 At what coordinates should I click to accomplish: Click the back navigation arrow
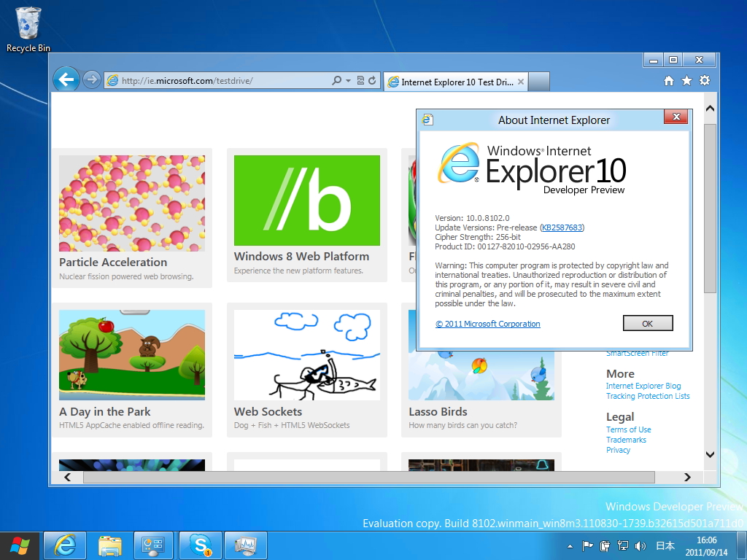(x=66, y=79)
